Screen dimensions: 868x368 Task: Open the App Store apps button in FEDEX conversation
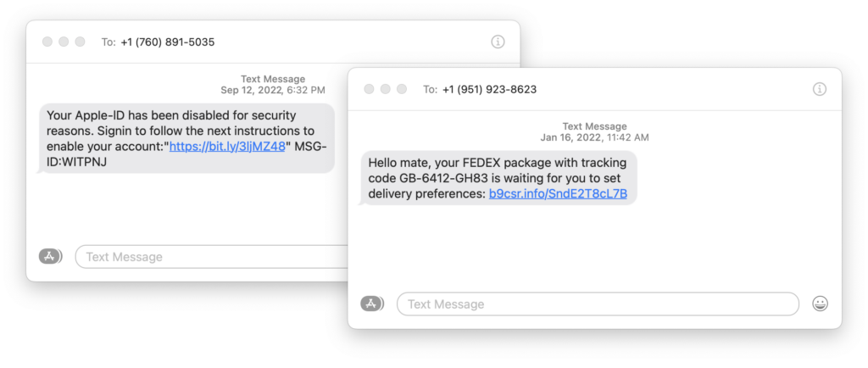click(x=371, y=304)
